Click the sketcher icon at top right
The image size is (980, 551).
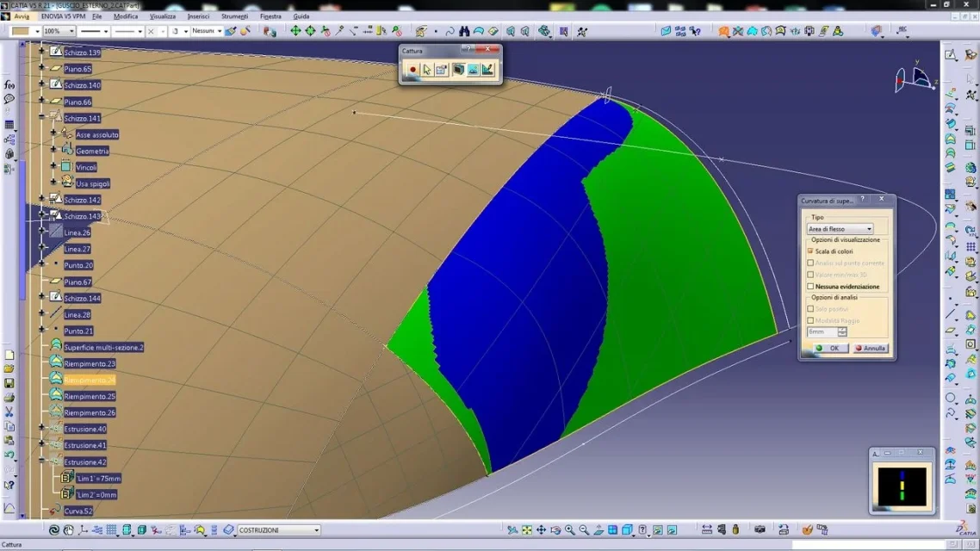click(951, 55)
